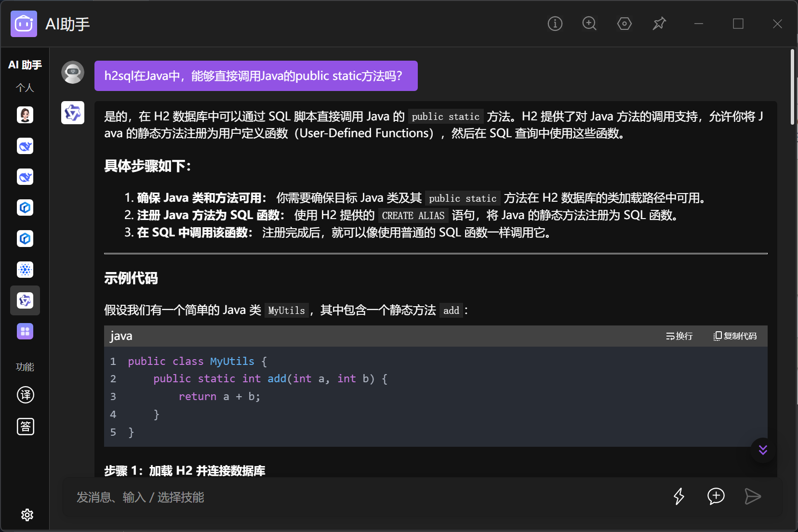The height and width of the screenshot is (532, 798).
Task: Click the user question bubble about h2sql
Action: click(x=255, y=76)
